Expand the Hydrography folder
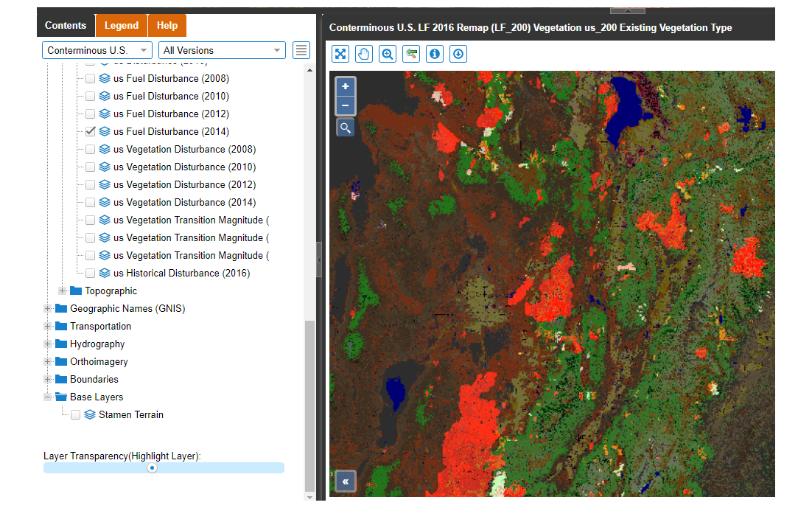The image size is (812, 508). (48, 344)
